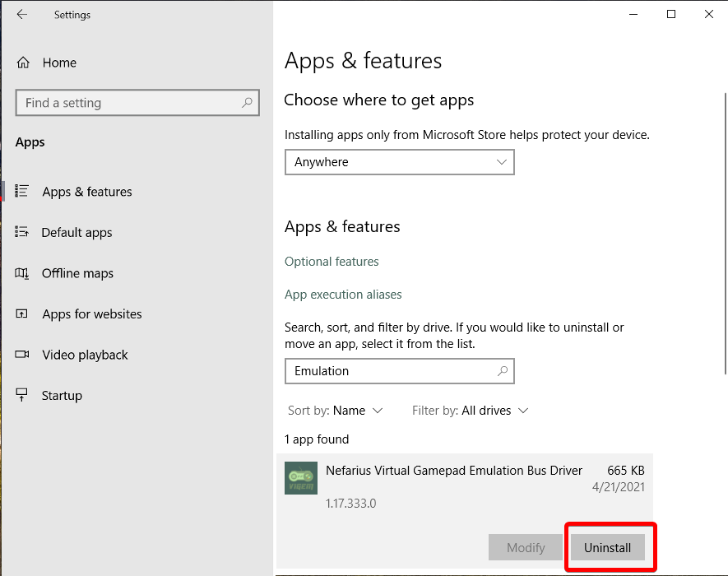The image size is (728, 576).
Task: Focus the Find a setting search field
Action: (x=137, y=103)
